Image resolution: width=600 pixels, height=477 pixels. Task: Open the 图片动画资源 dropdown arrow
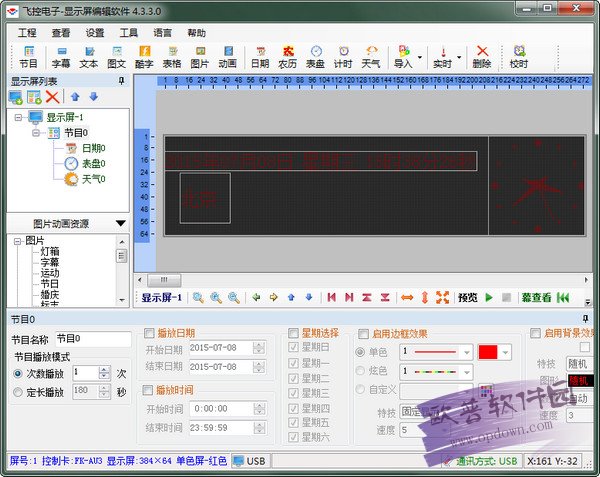click(121, 223)
